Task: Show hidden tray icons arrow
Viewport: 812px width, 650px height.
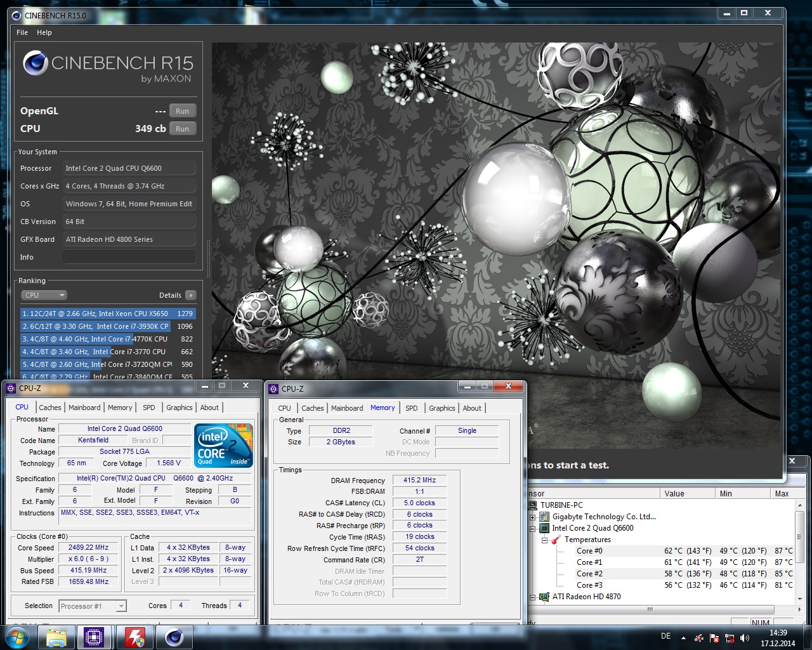Action: click(683, 638)
